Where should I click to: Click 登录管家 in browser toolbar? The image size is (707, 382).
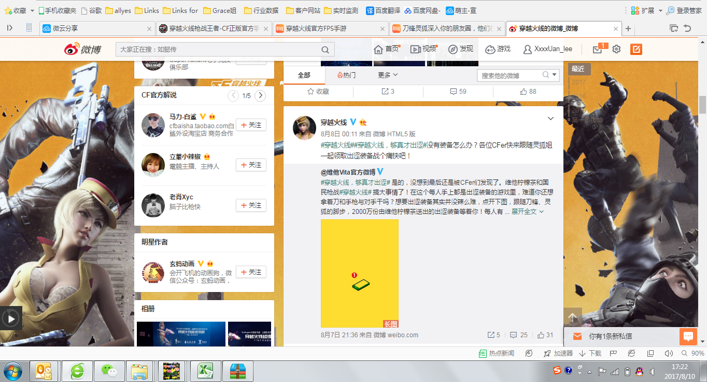coord(684,10)
